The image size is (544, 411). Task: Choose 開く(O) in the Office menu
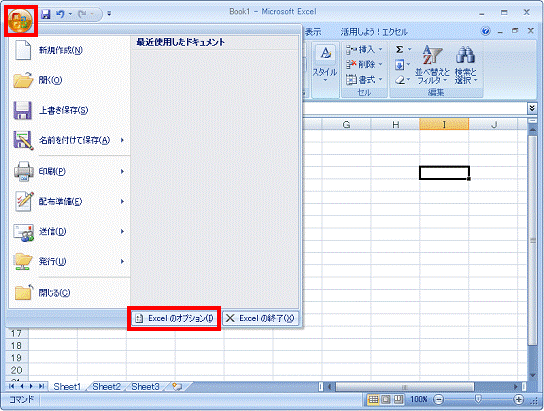point(69,80)
